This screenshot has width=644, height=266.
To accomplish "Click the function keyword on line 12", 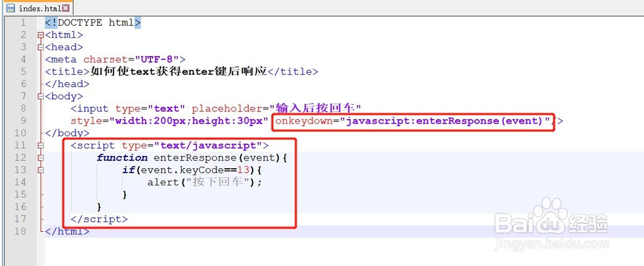I will pyautogui.click(x=122, y=158).
